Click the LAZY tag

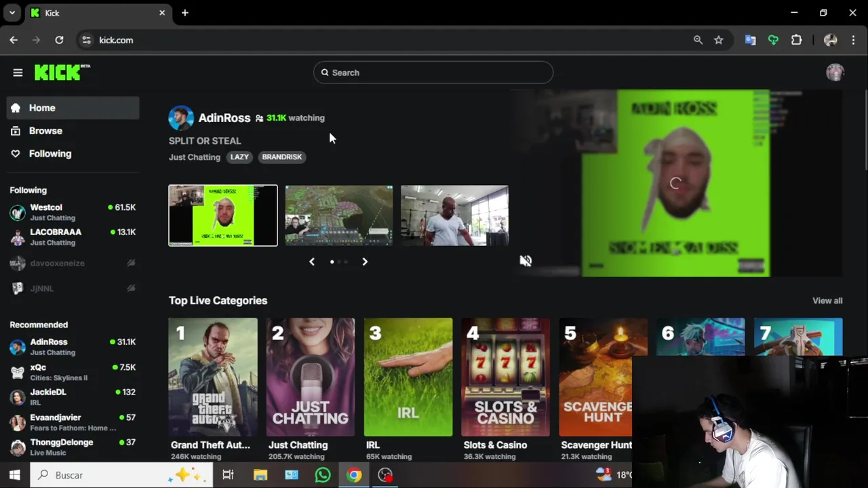[239, 157]
